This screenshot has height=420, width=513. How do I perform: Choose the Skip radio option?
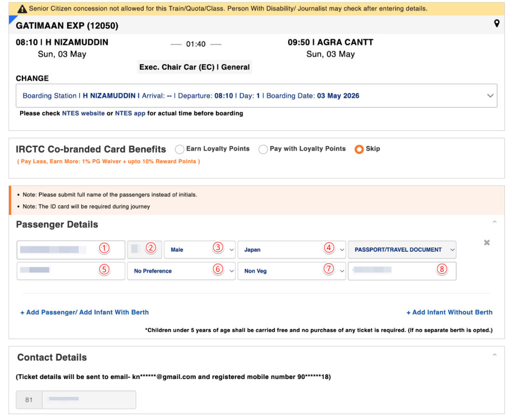tap(359, 149)
